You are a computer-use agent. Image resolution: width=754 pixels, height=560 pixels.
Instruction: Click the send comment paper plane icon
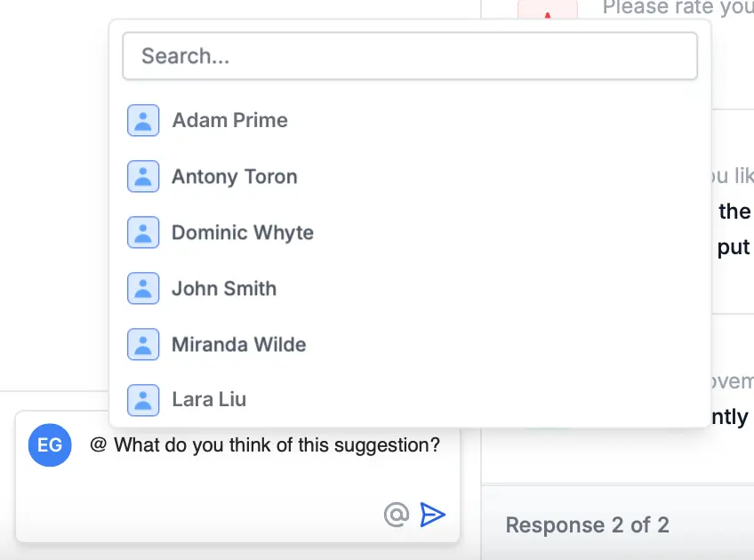432,515
